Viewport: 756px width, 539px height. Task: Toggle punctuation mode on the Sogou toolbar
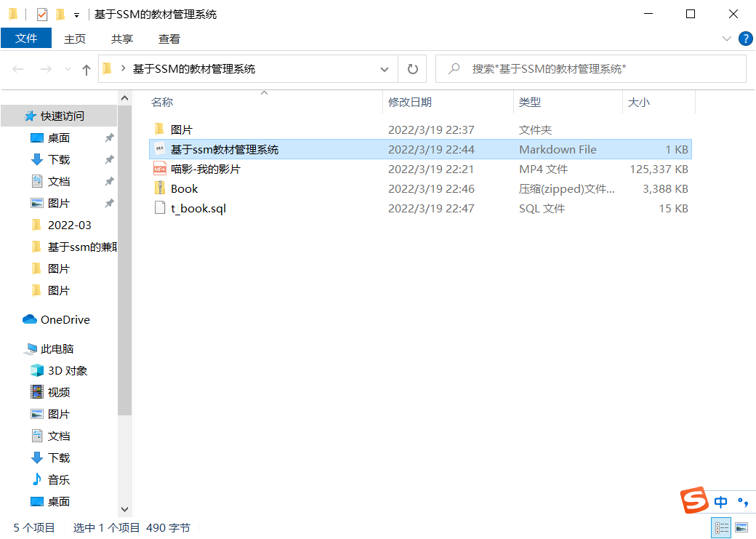742,502
